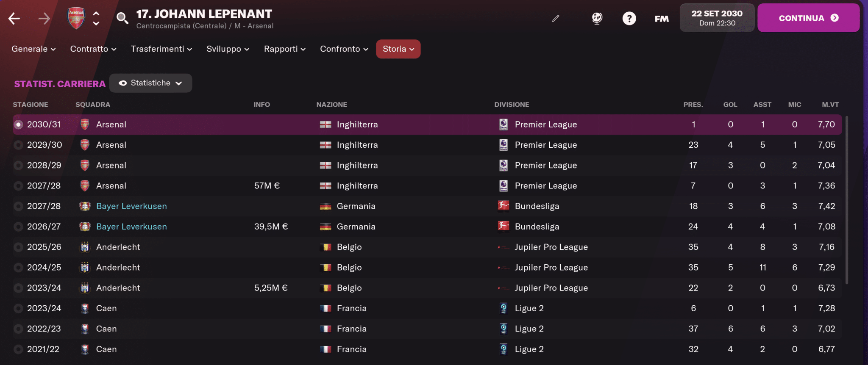This screenshot has width=868, height=365.
Task: Open the Confronto menu
Action: (x=343, y=49)
